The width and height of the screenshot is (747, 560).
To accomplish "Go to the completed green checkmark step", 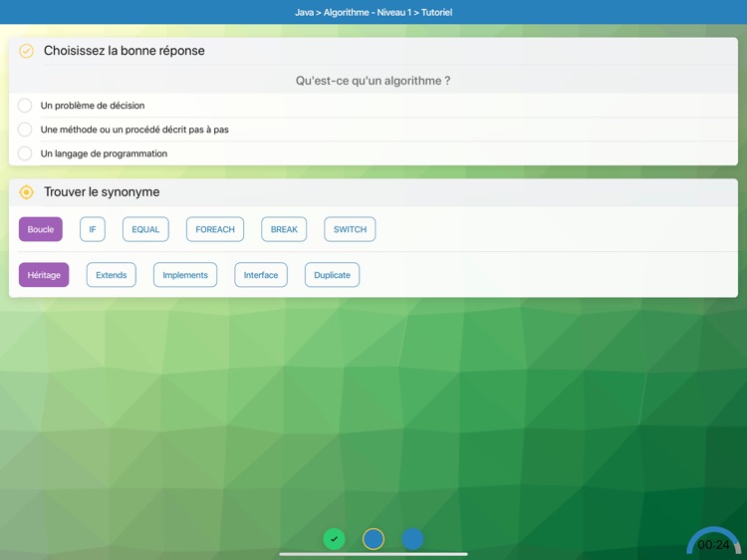I will [x=334, y=539].
